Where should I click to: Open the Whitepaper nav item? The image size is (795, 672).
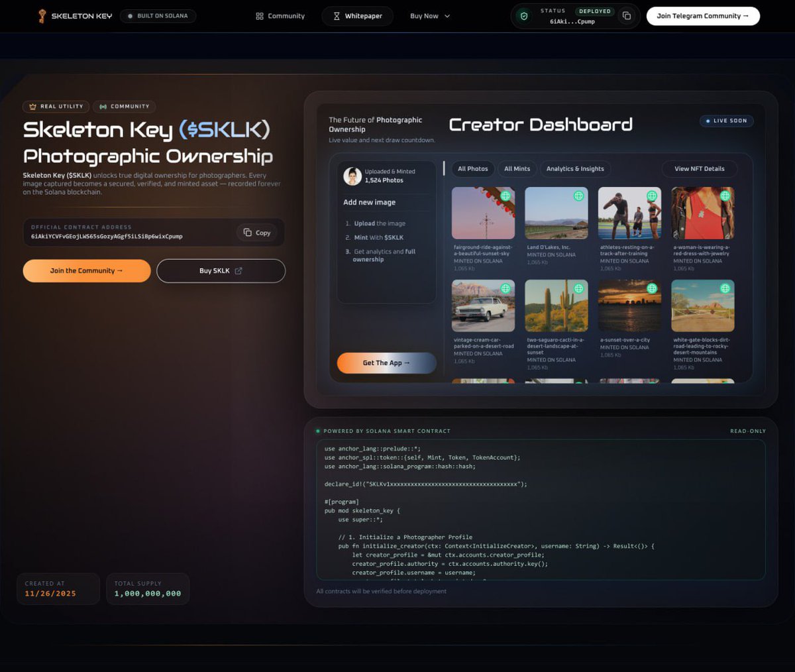pos(358,16)
